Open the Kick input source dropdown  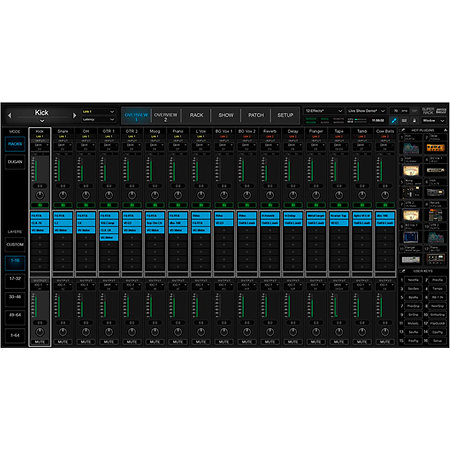tap(40, 145)
